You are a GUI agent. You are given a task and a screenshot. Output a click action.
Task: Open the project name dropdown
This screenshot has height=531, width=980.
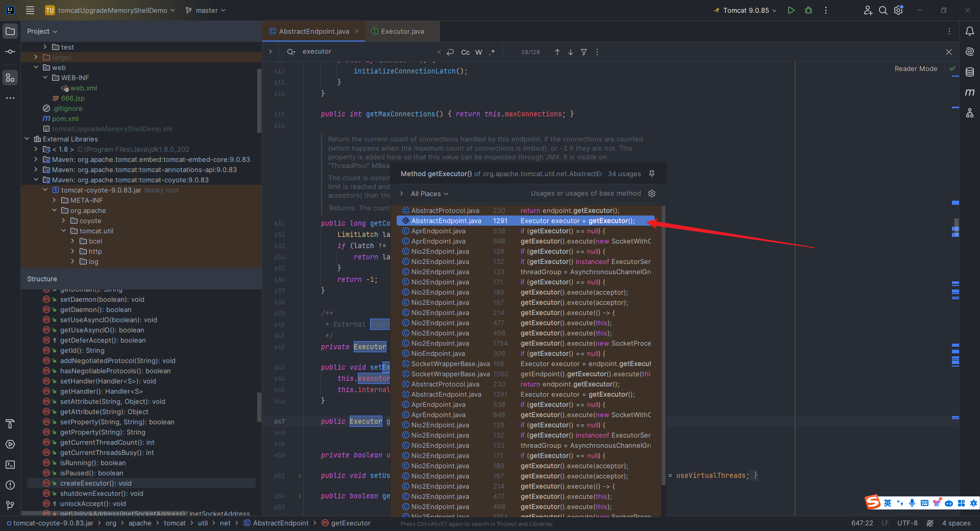pos(110,10)
